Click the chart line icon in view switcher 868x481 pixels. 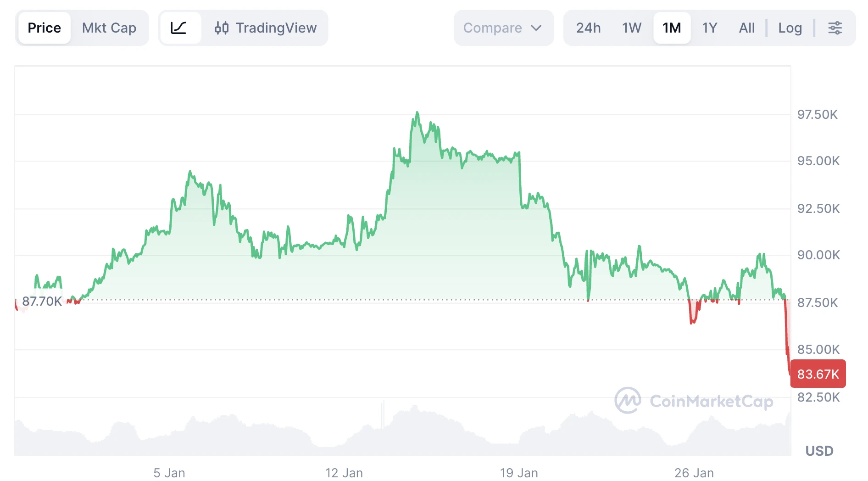181,28
